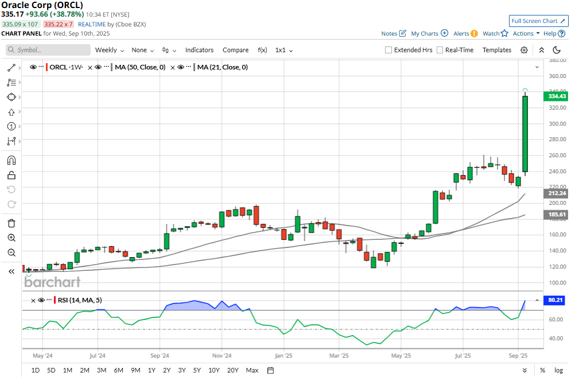Select the 5Y time range
Image resolution: width=579 pixels, height=392 pixels.
click(197, 370)
